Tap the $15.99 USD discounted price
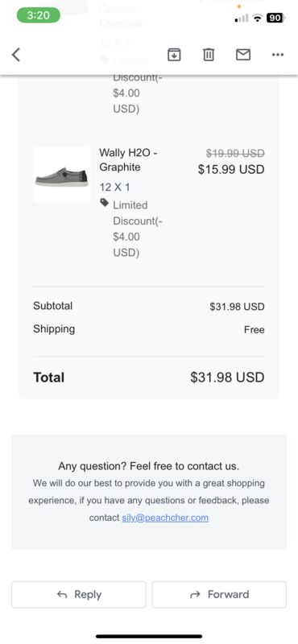Image resolution: width=298 pixels, height=644 pixels. point(231,169)
